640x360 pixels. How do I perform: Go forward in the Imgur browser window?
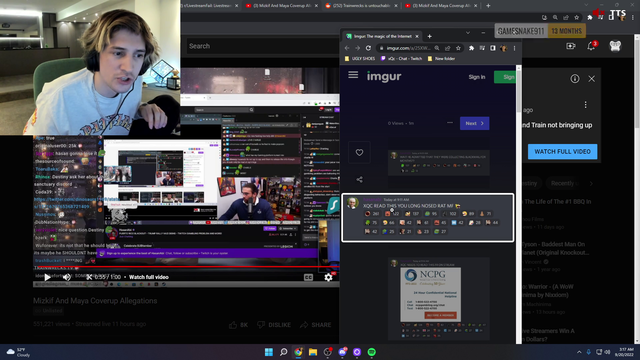[x=357, y=48]
